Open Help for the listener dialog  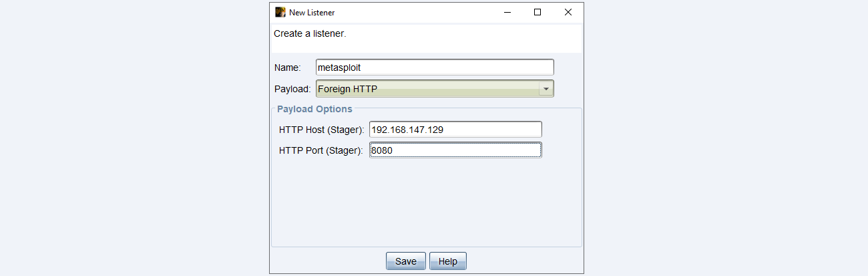click(x=447, y=261)
